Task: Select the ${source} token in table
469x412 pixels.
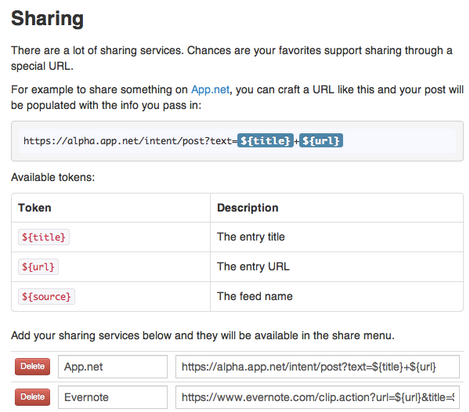Action: [x=46, y=296]
